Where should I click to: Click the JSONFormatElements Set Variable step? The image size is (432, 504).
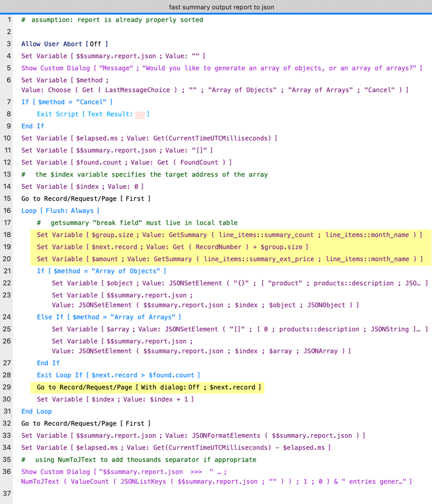(x=192, y=436)
